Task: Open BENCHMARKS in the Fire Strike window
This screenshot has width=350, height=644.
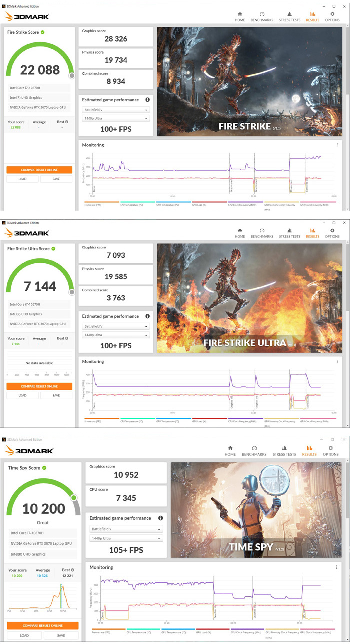Action: coord(262,17)
